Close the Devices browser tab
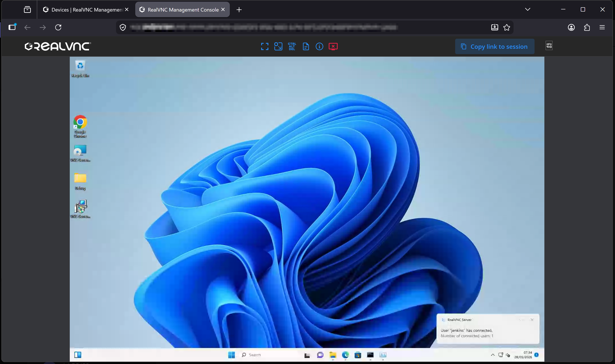 [127, 10]
